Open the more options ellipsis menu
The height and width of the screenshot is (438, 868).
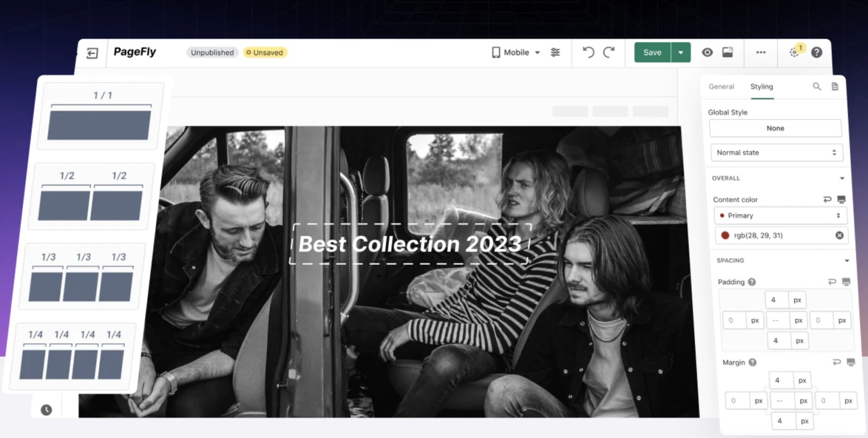[x=761, y=53]
